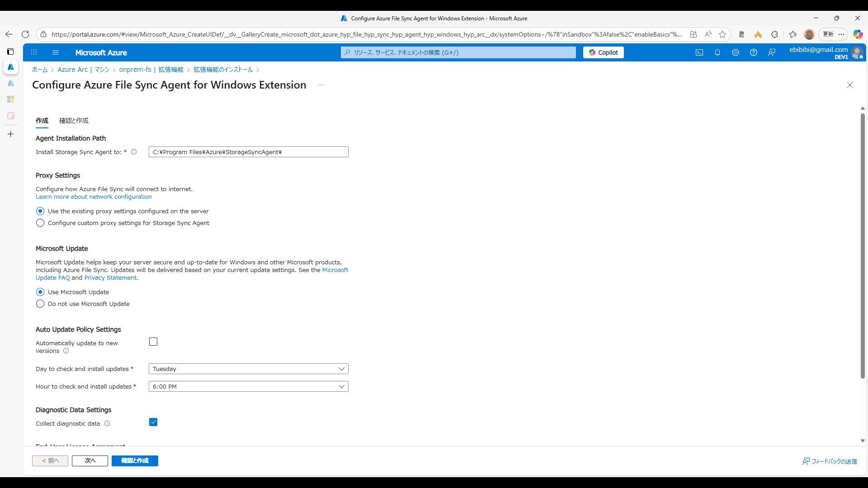Open the Azure portal waffle menu icon
The image size is (868, 488).
34,52
